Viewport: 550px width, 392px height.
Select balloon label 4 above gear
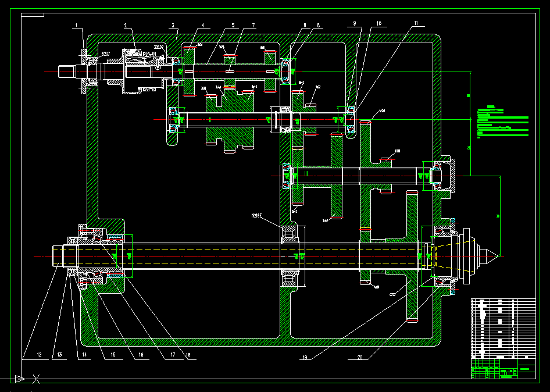coord(202,25)
